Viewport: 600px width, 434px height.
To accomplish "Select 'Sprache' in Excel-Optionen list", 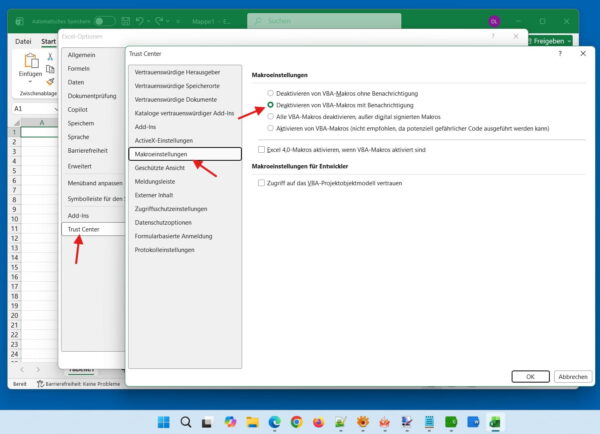I will click(93, 137).
